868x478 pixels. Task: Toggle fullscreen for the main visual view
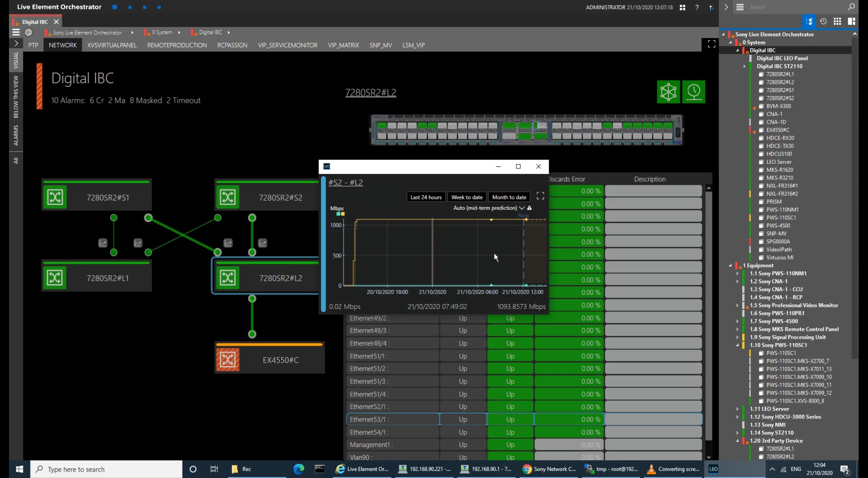tap(711, 44)
